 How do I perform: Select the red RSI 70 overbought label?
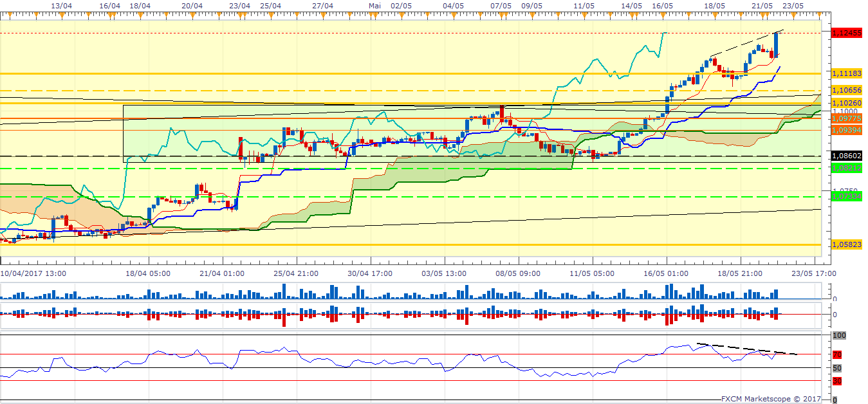pyautogui.click(x=837, y=355)
